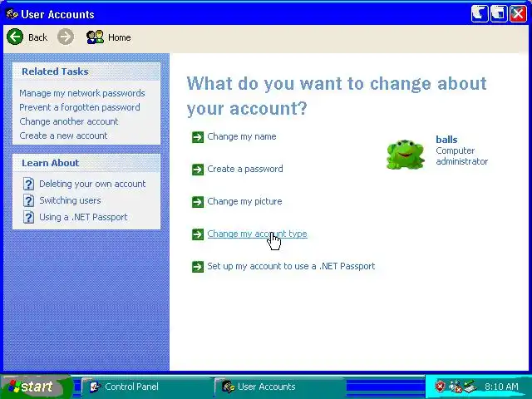Click the safely remove hardware tray icon
Viewport: 532px width, 399px height.
(470, 387)
